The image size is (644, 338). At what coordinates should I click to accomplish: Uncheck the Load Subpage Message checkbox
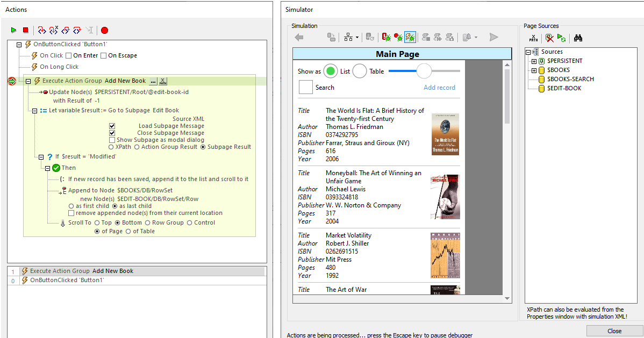pos(112,126)
